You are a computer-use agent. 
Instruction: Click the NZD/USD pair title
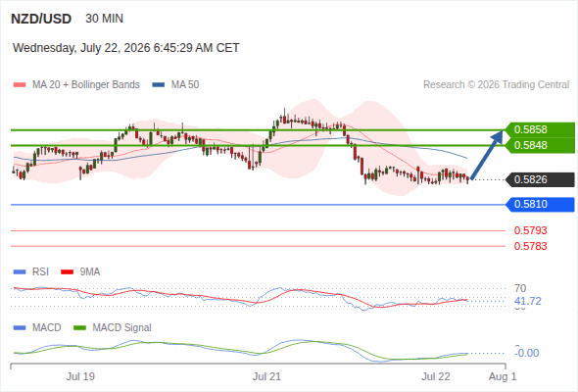[x=41, y=19]
